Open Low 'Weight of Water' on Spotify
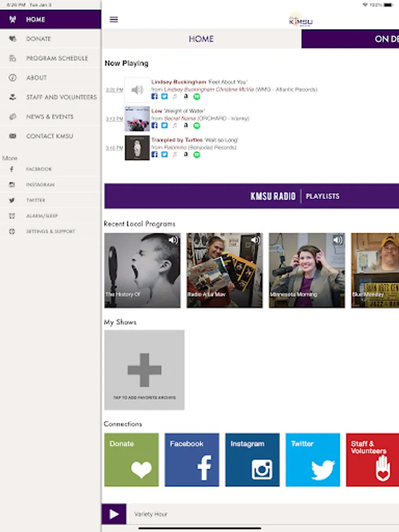399x532 pixels. [x=197, y=126]
